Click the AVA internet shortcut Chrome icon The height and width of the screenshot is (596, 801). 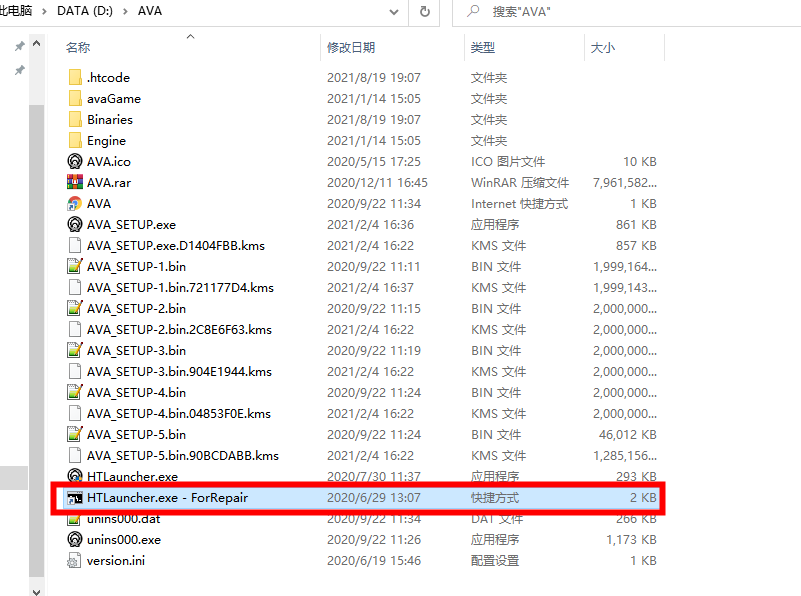[75, 203]
